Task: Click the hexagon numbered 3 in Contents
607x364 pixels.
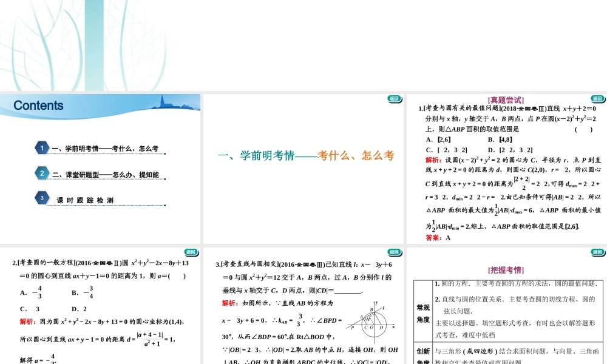Action: pyautogui.click(x=41, y=200)
